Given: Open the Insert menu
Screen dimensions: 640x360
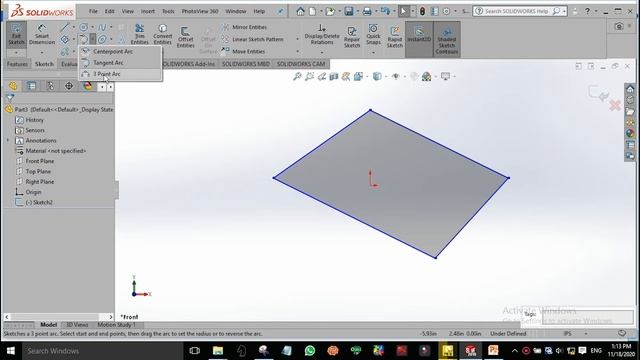Looking at the screenshot, I should [x=148, y=11].
